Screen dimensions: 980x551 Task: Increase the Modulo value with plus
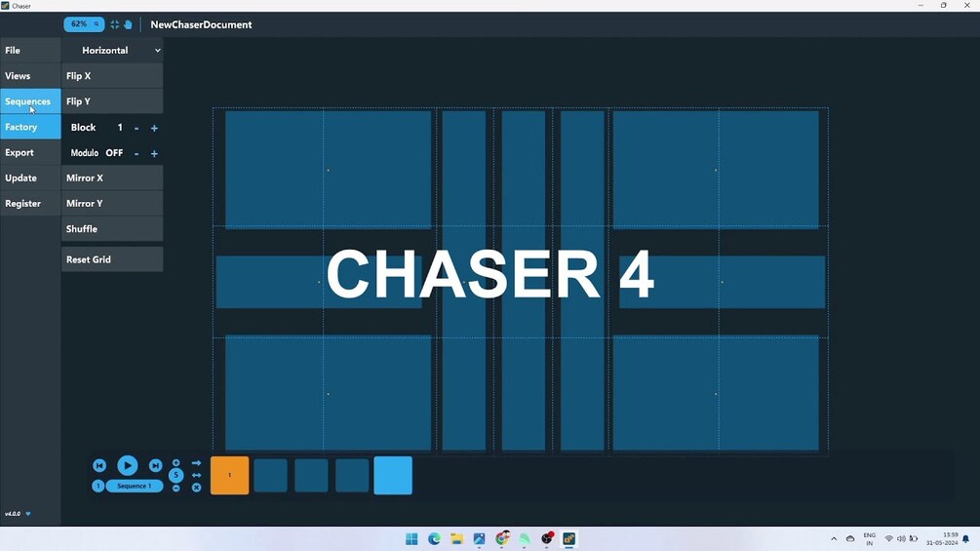coord(154,153)
